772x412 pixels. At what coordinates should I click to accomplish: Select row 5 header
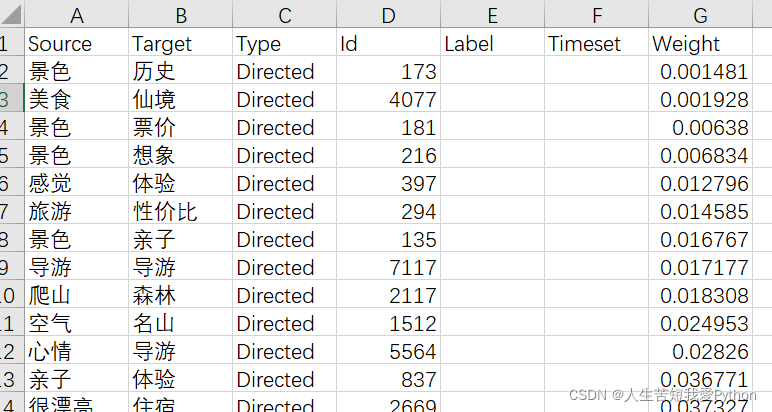coord(12,154)
